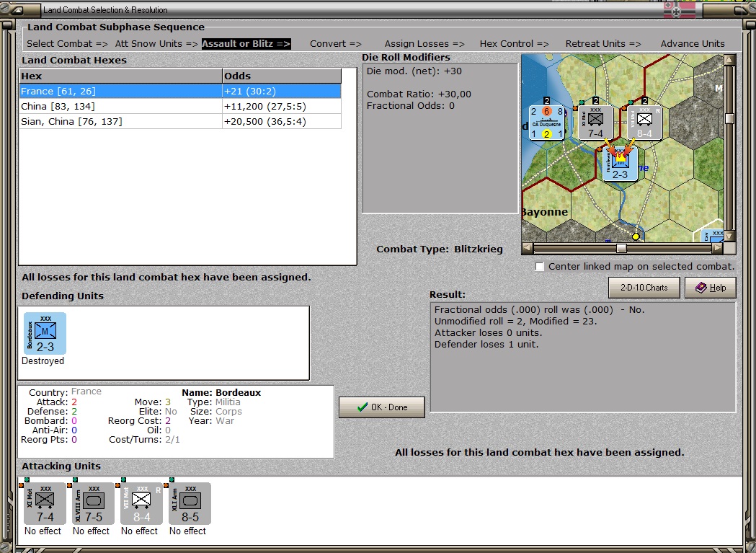
Task: Click map scroll down arrow
Action: pos(729,236)
